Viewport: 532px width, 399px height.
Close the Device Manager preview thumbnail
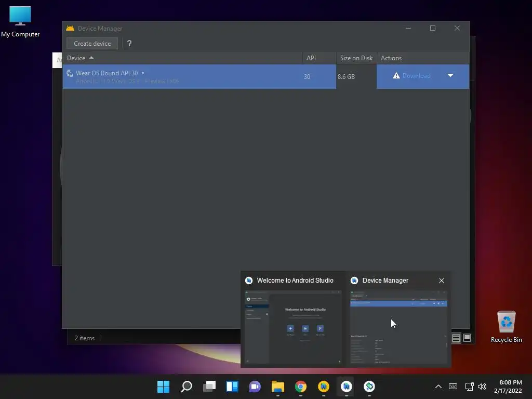point(442,281)
